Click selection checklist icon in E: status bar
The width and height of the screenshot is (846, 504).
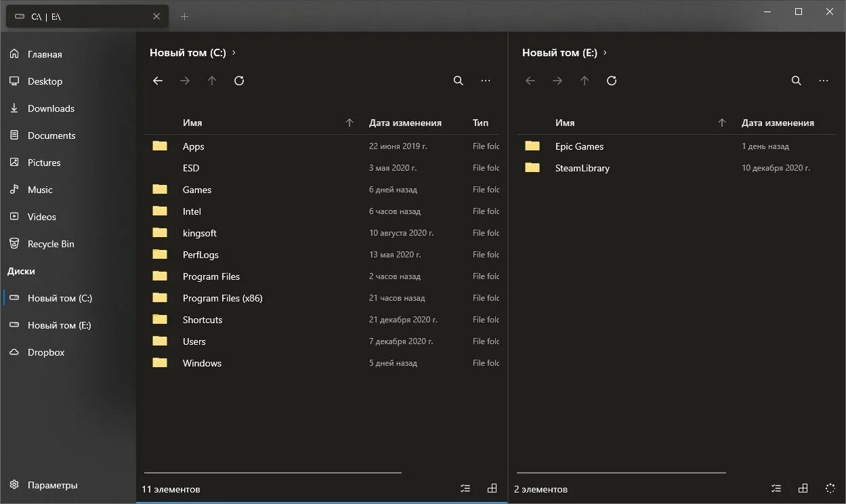(776, 488)
